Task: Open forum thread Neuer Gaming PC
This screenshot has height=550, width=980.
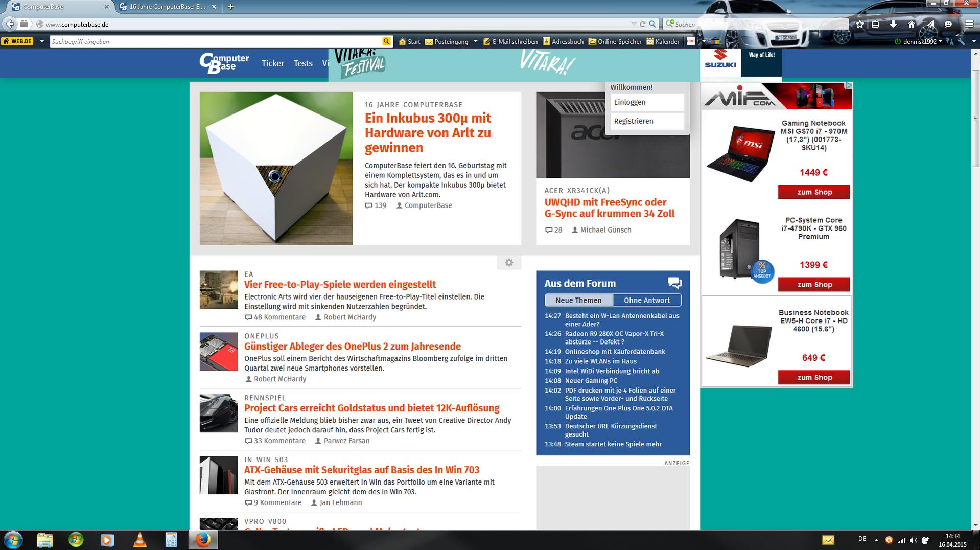Action: pos(591,381)
